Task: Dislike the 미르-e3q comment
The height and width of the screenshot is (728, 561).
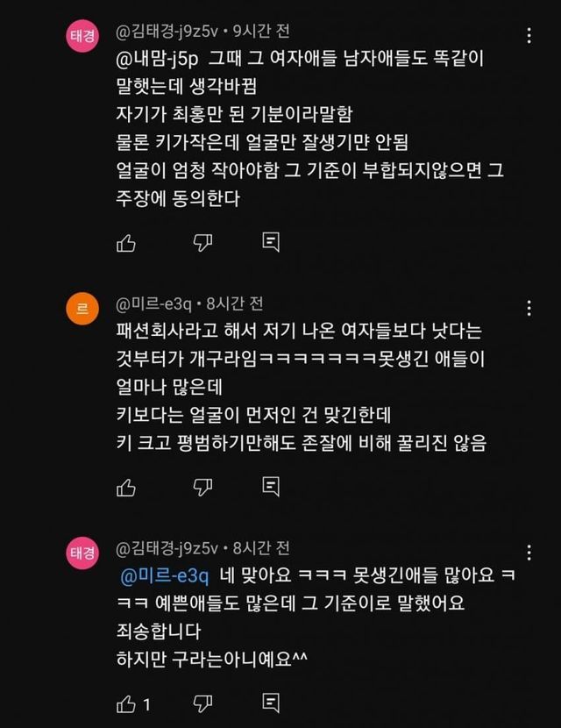Action: coord(202,487)
